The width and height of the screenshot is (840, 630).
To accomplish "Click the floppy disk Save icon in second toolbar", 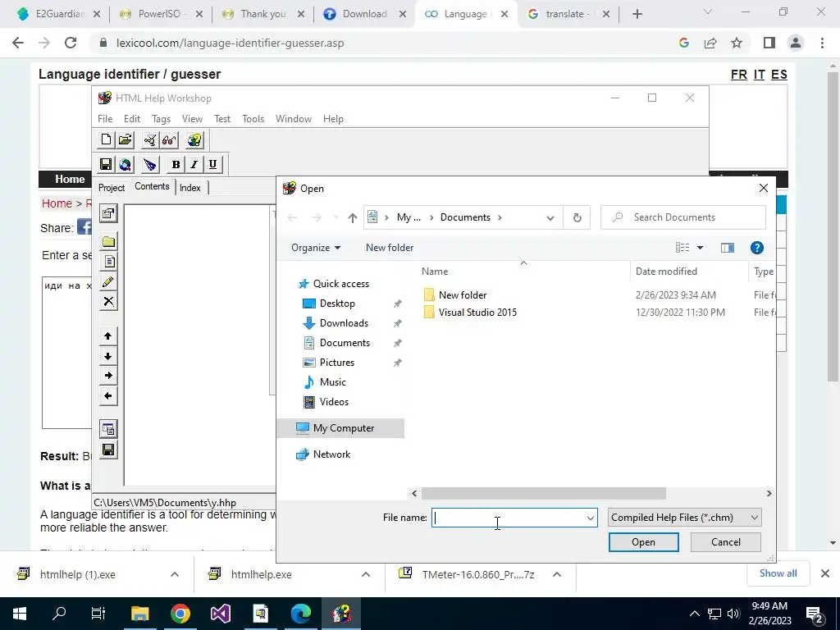I will pyautogui.click(x=106, y=164).
